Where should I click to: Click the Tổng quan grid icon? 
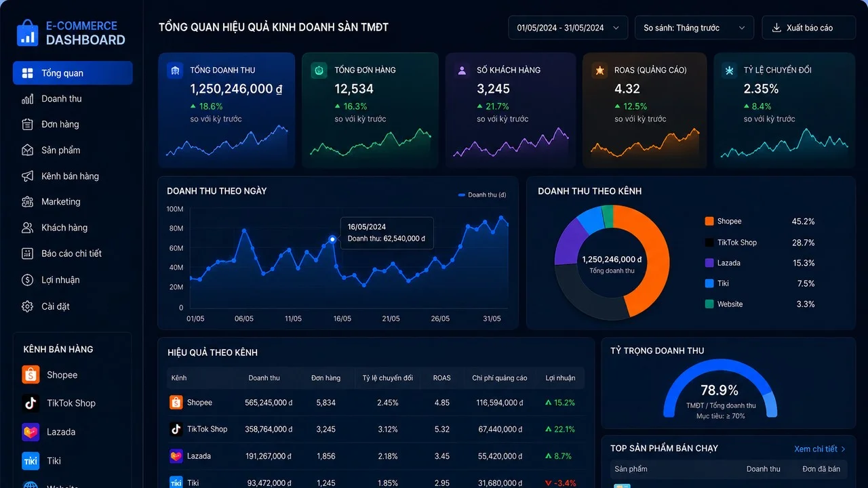[x=28, y=73]
